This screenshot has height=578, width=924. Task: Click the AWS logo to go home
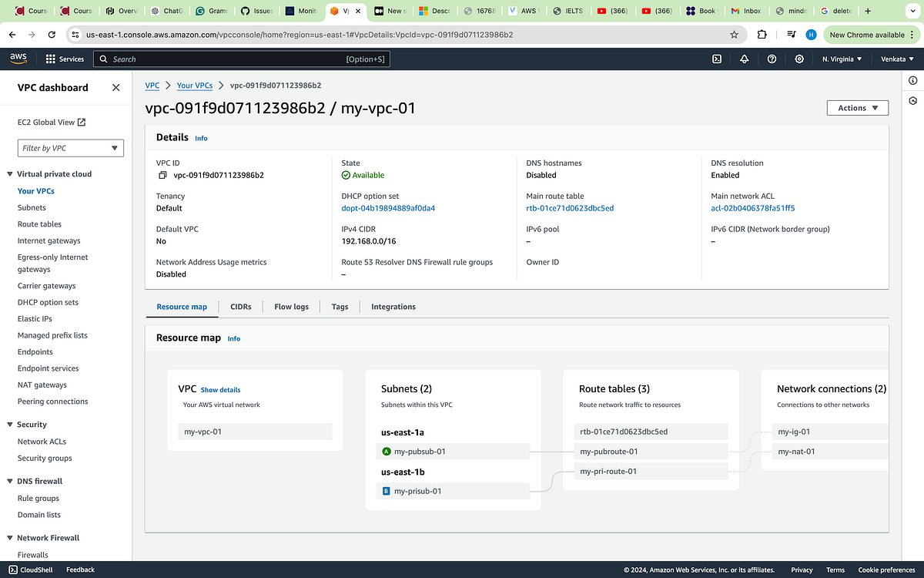click(18, 58)
